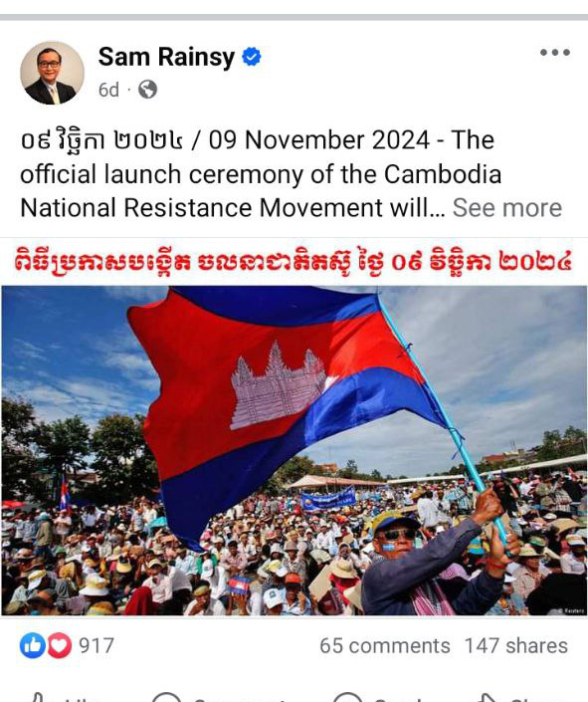Tap the Comment bubble icon in action bar
The width and height of the screenshot is (588, 702).
[x=166, y=698]
